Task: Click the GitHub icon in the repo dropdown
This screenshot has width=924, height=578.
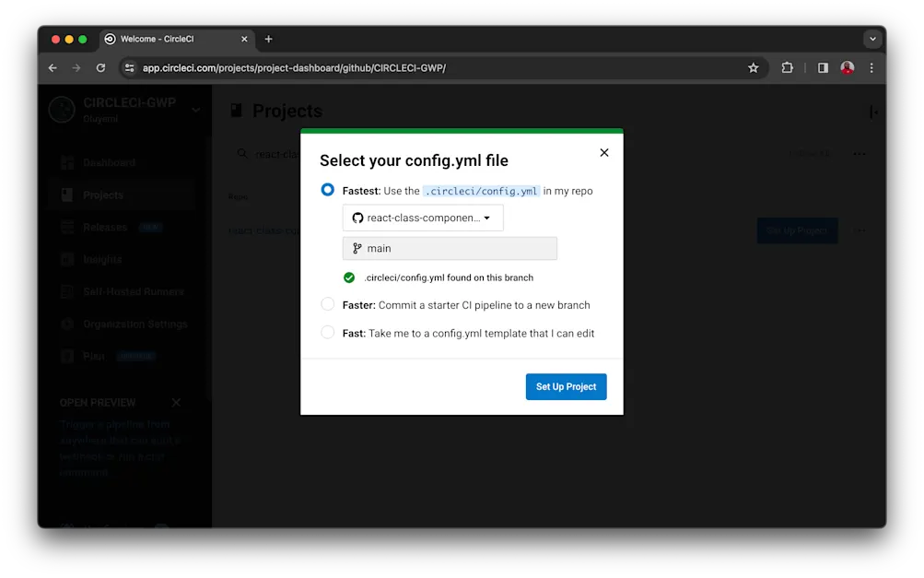Action: click(358, 218)
